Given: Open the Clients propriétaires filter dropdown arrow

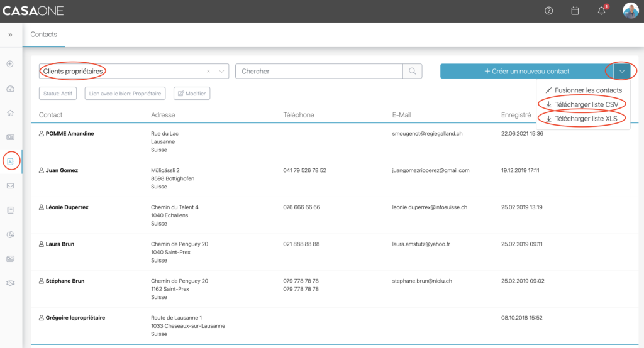Looking at the screenshot, I should (x=221, y=72).
